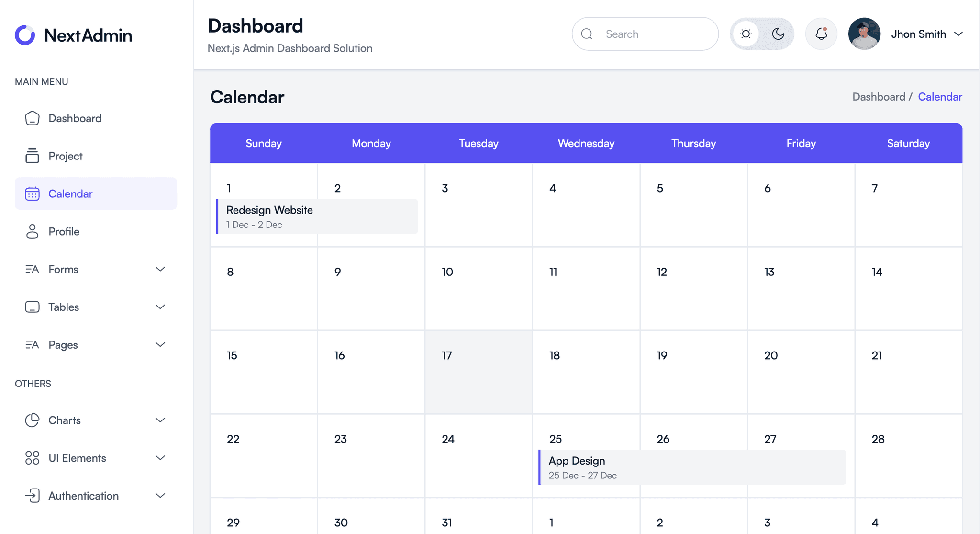Screen dimensions: 980x534
Task: Expand the Tables menu chevron
Action: (x=160, y=307)
